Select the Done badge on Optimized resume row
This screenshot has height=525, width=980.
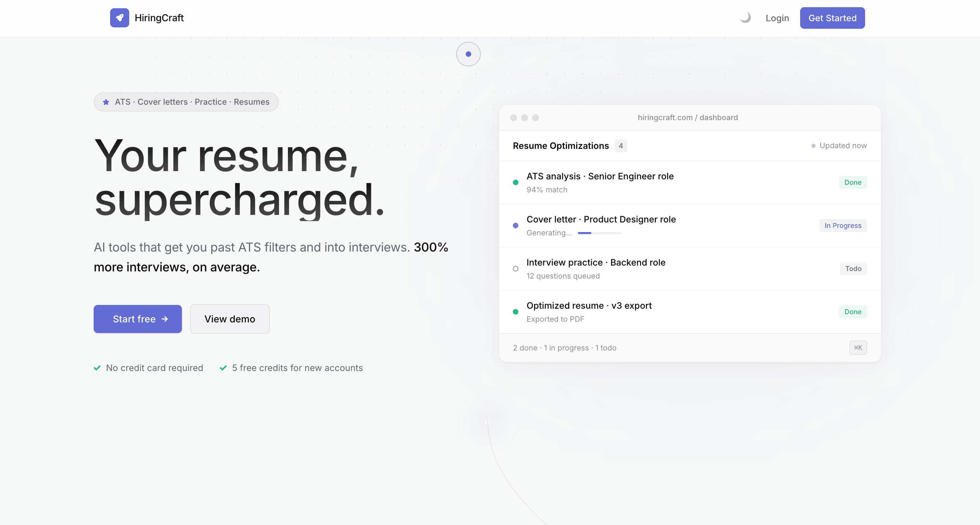click(x=853, y=312)
